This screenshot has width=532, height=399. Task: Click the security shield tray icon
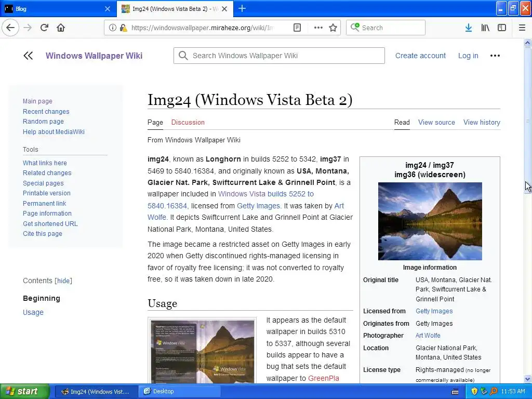pyautogui.click(x=474, y=391)
